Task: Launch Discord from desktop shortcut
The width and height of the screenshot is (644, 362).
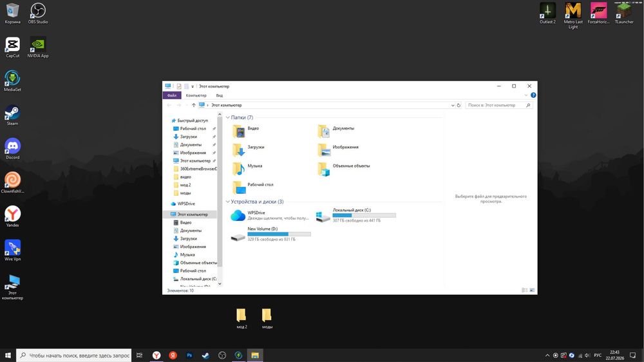Action: [12, 149]
